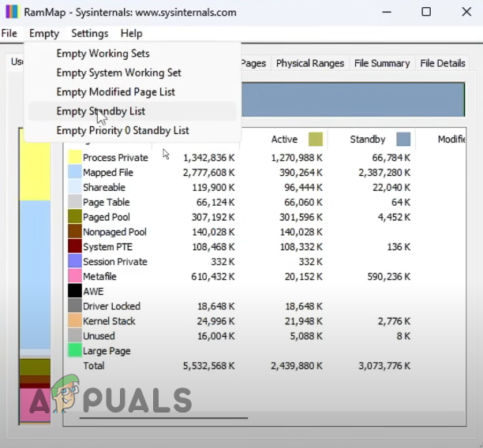Screen dimensions: 483x448
Task: Select the System PTE row label
Action: pyautogui.click(x=107, y=247)
